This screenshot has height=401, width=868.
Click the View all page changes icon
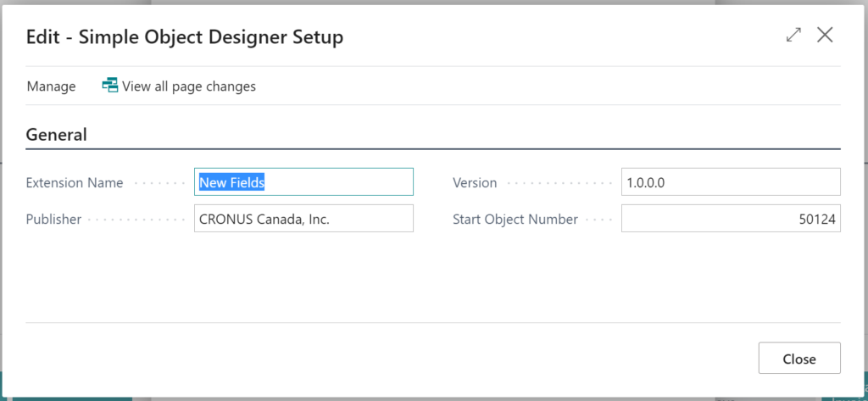pos(110,86)
